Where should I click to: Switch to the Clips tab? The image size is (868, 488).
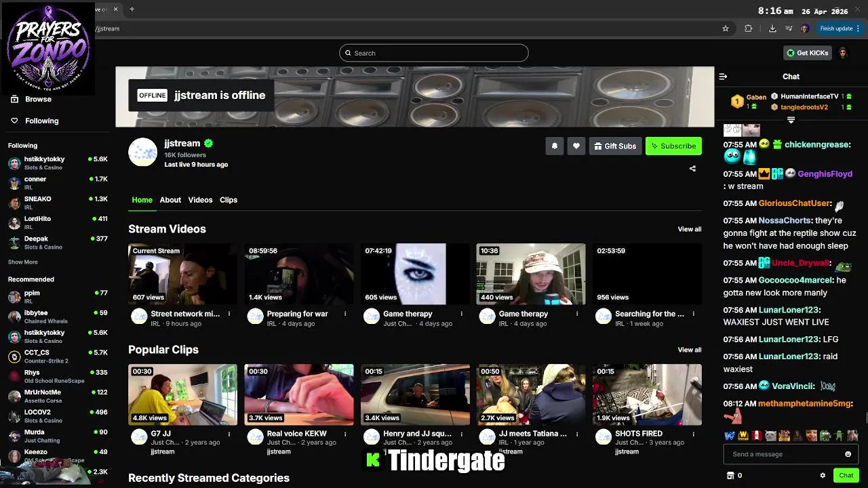tap(229, 200)
